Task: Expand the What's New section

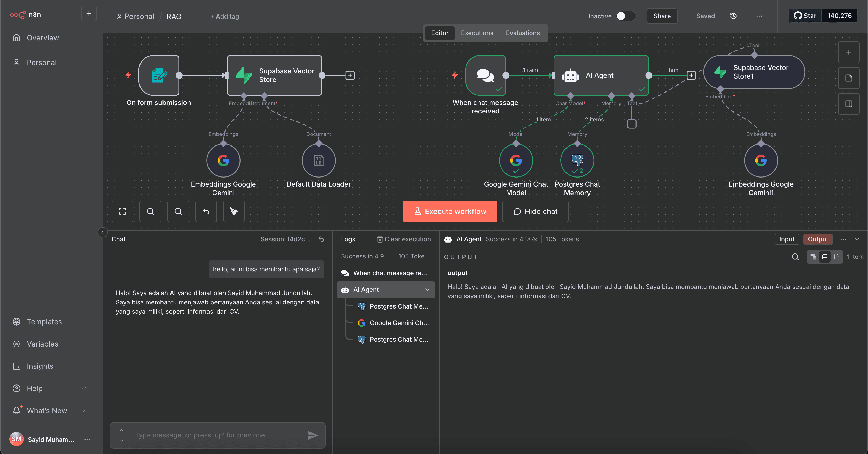Action: click(83, 411)
